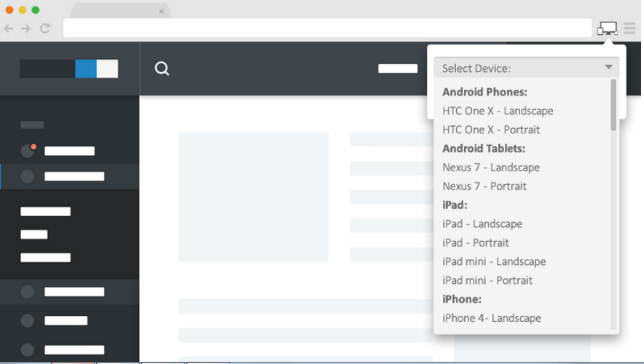Viewport: 644px width, 364px height.
Task: Click the search magnifier icon
Action: 162,68
